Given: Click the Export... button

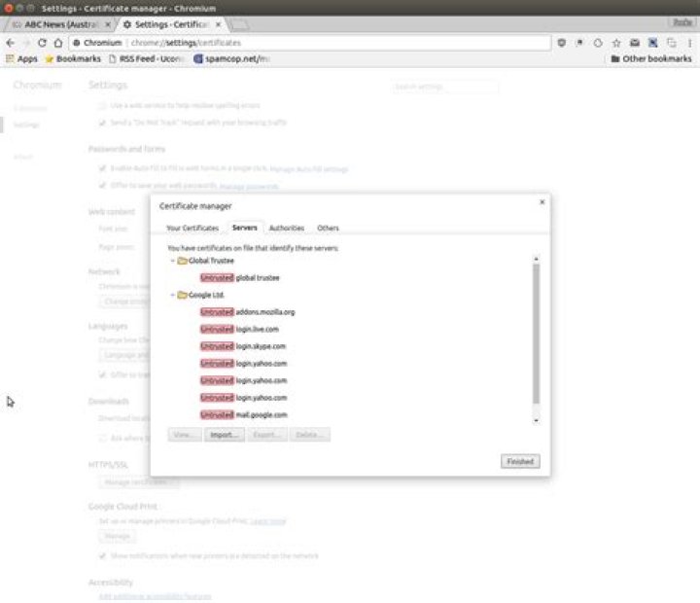Looking at the screenshot, I should [x=267, y=435].
